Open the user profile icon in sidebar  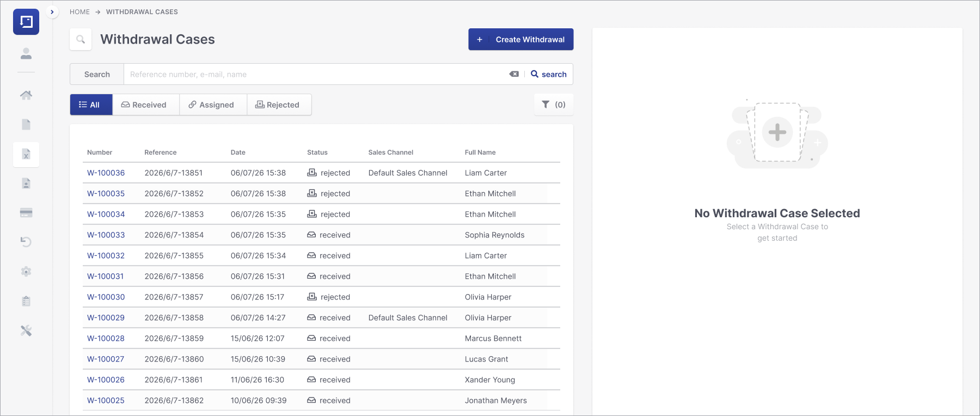pyautogui.click(x=26, y=53)
